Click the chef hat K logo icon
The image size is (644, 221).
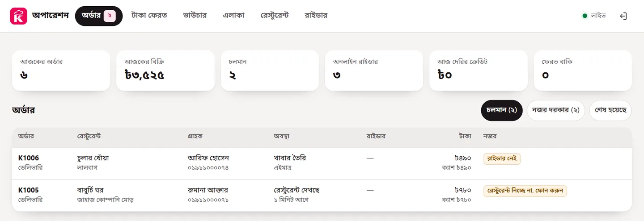click(x=18, y=16)
